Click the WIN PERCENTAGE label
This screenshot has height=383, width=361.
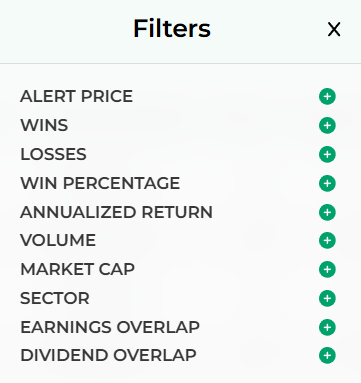(100, 183)
